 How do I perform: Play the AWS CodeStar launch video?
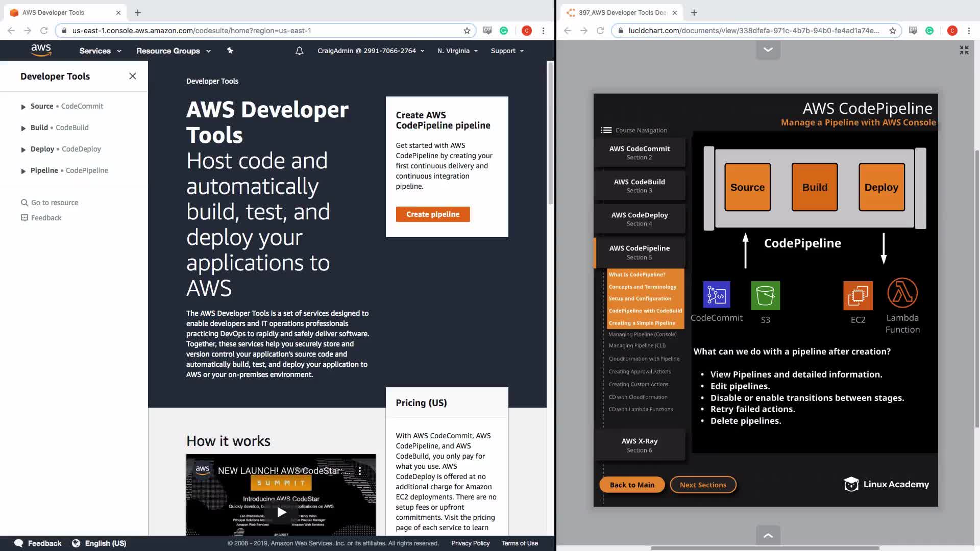pyautogui.click(x=281, y=512)
